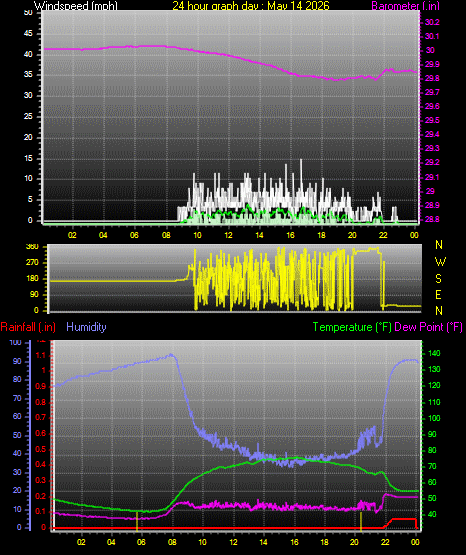Click the yellow marker line after hour 20
Viewport: 466px width, 555px height.
[x=361, y=521]
